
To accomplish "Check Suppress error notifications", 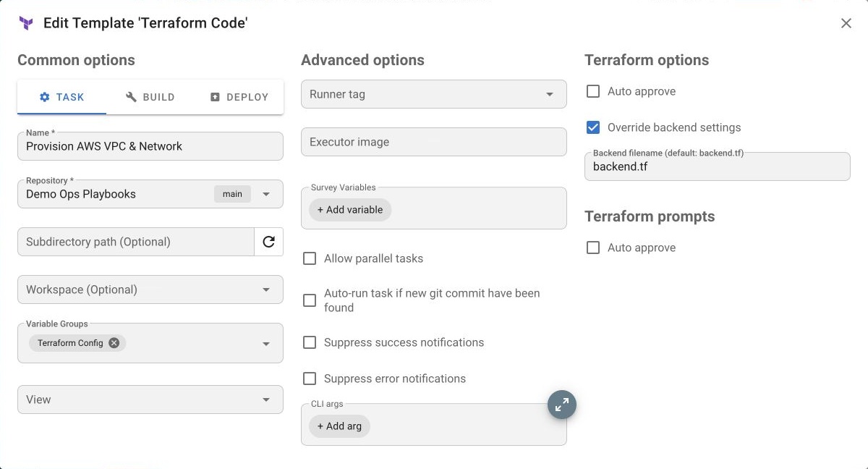I will [x=310, y=379].
